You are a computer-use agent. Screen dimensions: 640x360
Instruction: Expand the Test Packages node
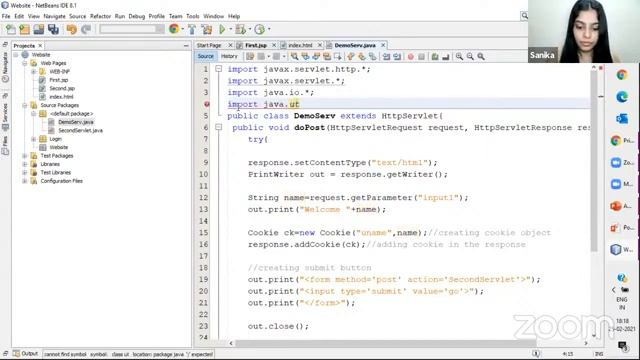pos(25,156)
